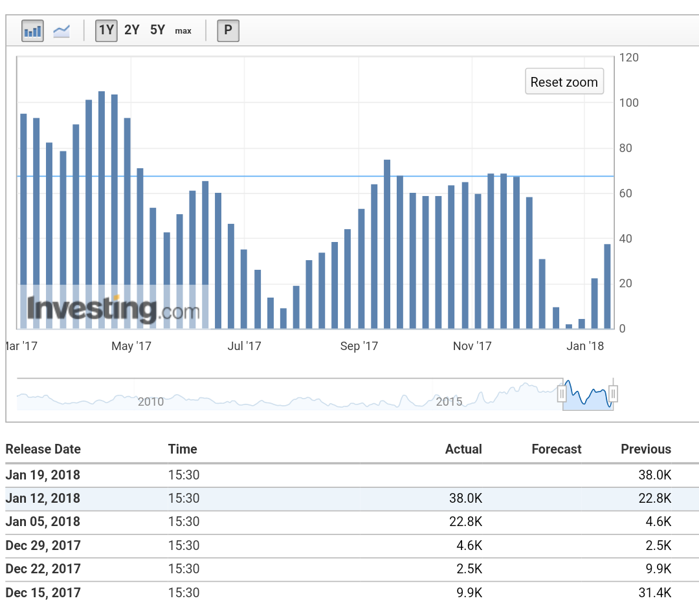Toggle the 2Y timeframe
The height and width of the screenshot is (616, 699).
click(131, 30)
